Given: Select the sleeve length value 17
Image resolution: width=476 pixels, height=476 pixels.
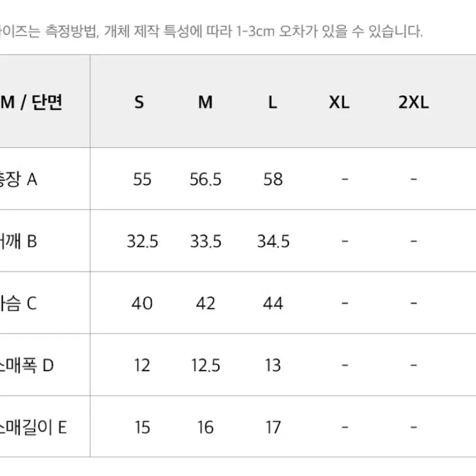Looking at the screenshot, I should point(273,428).
